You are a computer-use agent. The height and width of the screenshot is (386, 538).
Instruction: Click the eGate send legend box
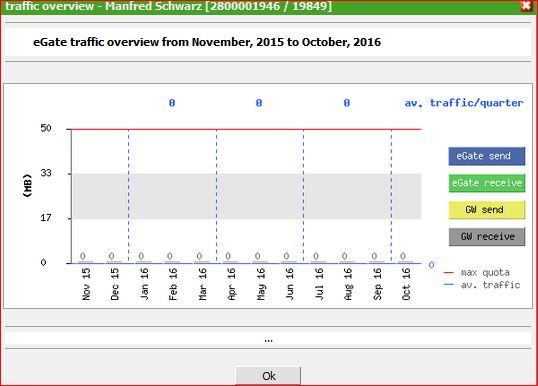(x=487, y=156)
